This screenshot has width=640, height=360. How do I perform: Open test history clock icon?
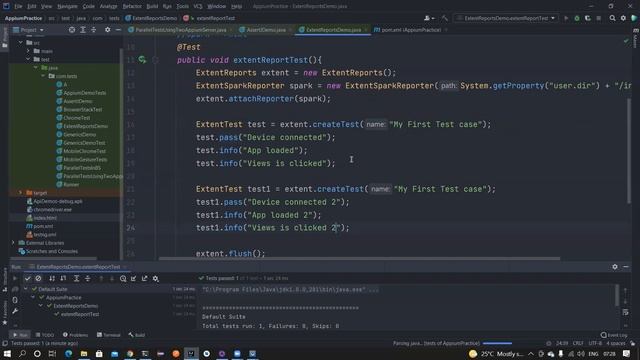123,278
